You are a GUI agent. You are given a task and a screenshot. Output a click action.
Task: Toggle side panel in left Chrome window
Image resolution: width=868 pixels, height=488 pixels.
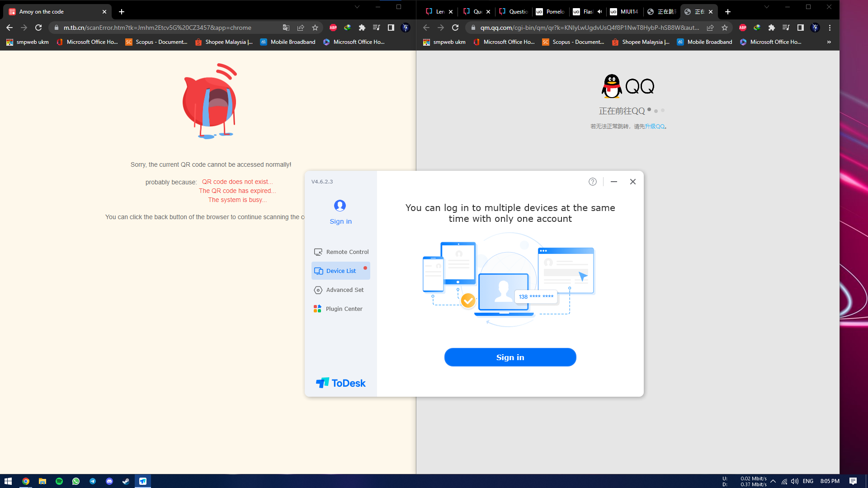coord(391,28)
